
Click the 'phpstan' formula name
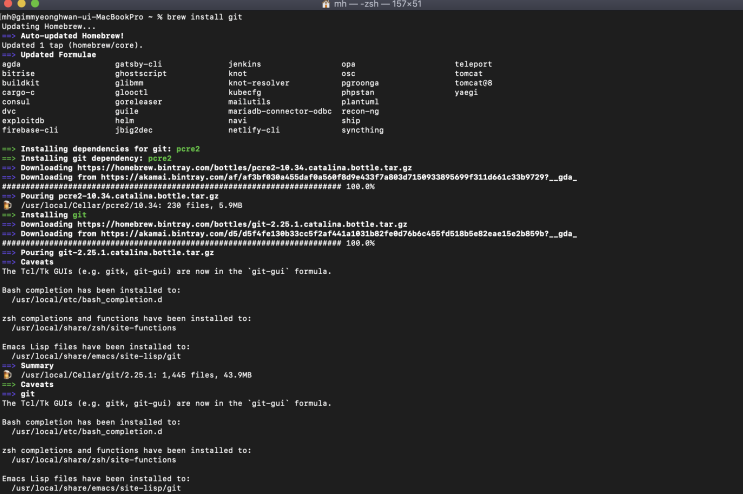click(358, 92)
